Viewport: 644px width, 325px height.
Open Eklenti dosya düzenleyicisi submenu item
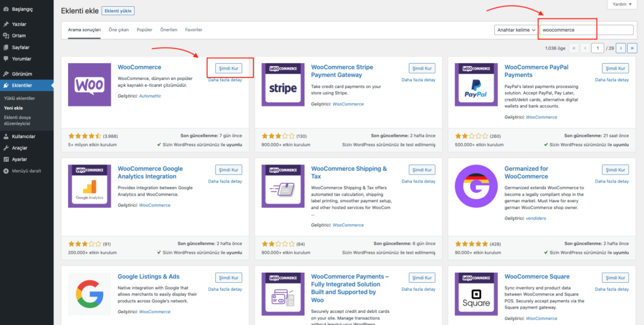(x=17, y=120)
